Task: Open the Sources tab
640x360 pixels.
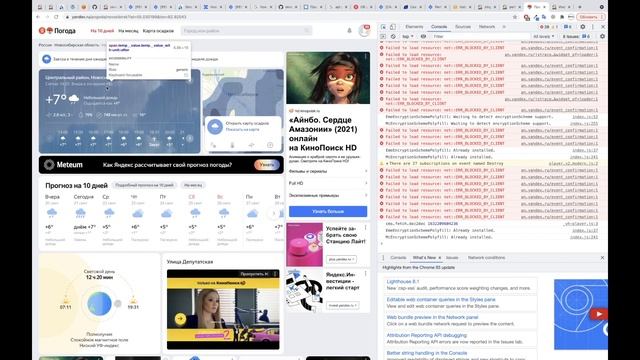Action: coord(463,27)
